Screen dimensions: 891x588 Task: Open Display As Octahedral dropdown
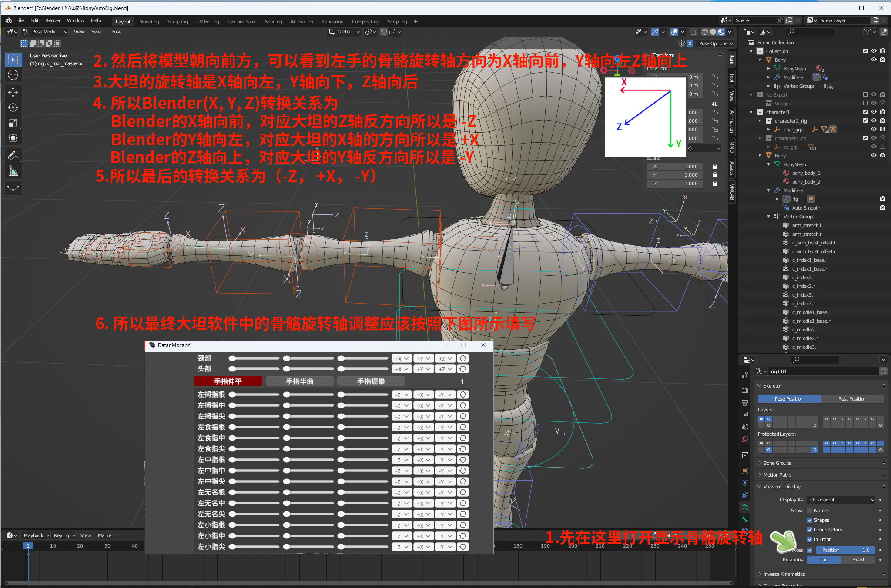click(x=841, y=500)
